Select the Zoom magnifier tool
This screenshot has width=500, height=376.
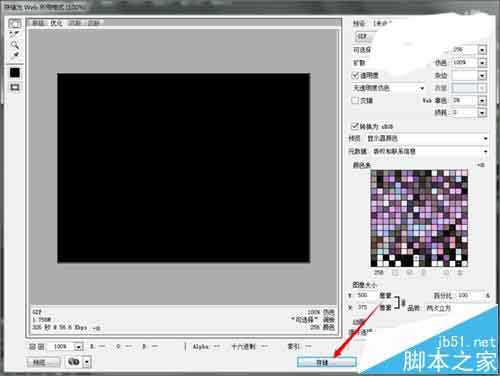tap(14, 45)
